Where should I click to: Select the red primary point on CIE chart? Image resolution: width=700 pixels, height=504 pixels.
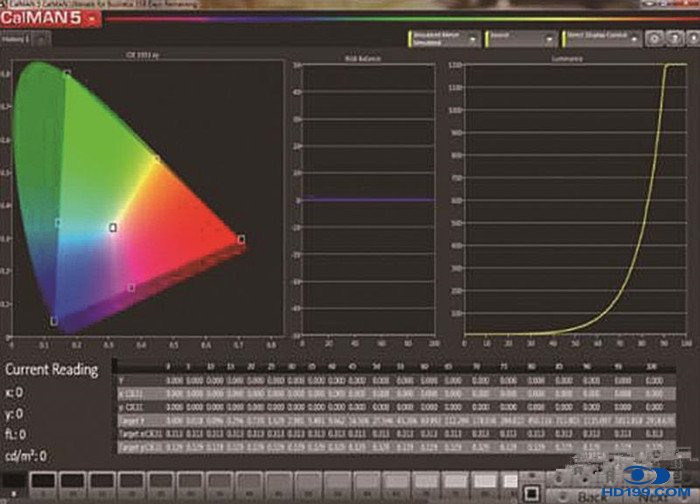click(x=241, y=239)
